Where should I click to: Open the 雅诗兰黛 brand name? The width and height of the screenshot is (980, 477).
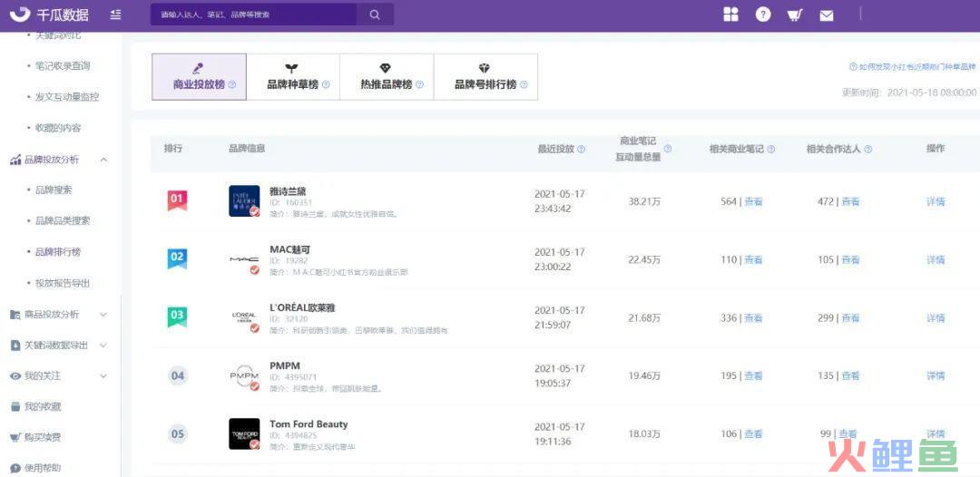pos(289,191)
